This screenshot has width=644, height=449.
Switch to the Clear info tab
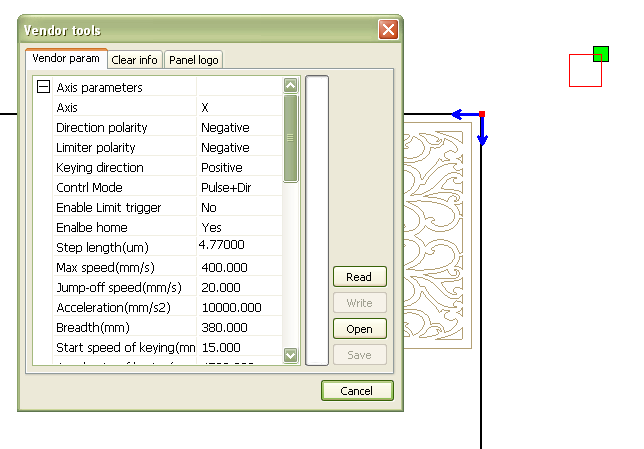pyautogui.click(x=135, y=60)
